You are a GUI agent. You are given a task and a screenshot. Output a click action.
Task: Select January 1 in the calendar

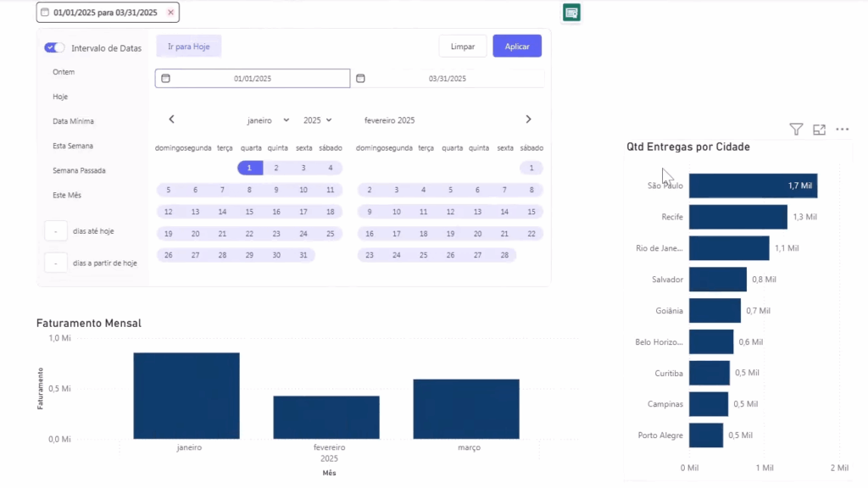click(250, 168)
